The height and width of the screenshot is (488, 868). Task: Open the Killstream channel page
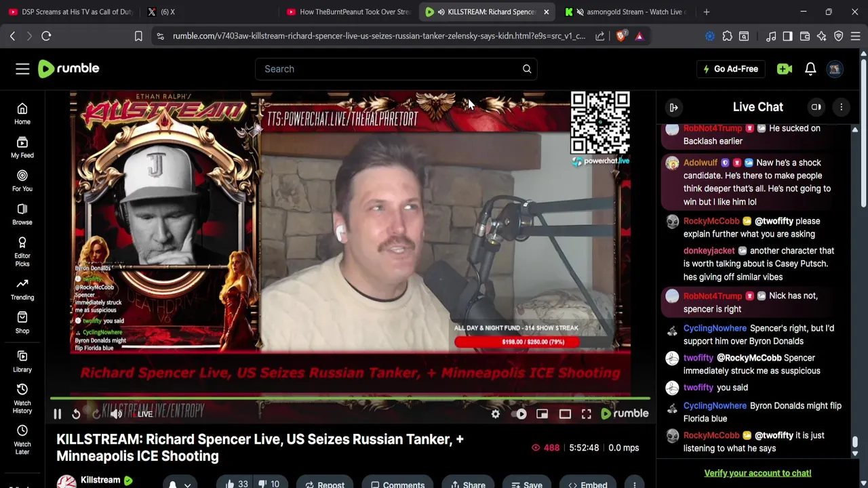pyautogui.click(x=100, y=480)
